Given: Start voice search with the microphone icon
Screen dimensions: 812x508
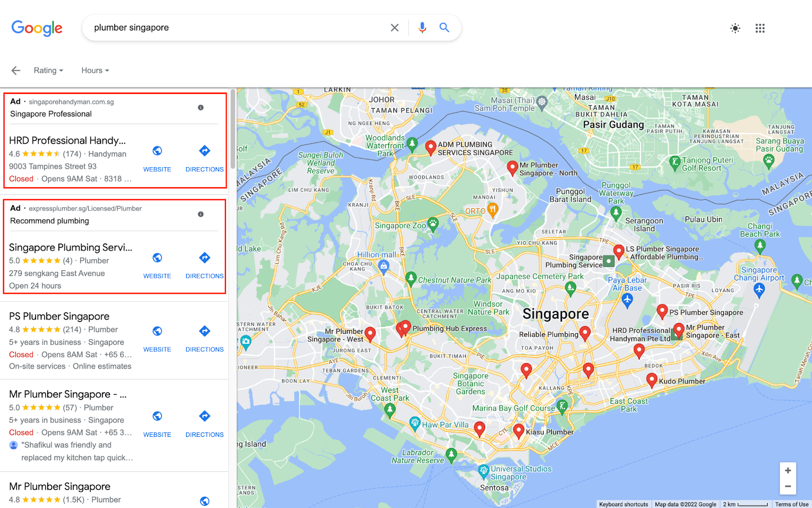Looking at the screenshot, I should click(422, 28).
